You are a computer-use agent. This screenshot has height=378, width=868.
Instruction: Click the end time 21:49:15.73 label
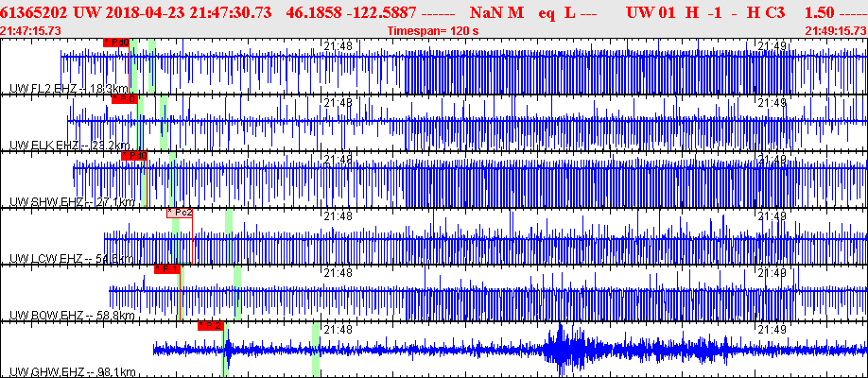coord(835,30)
